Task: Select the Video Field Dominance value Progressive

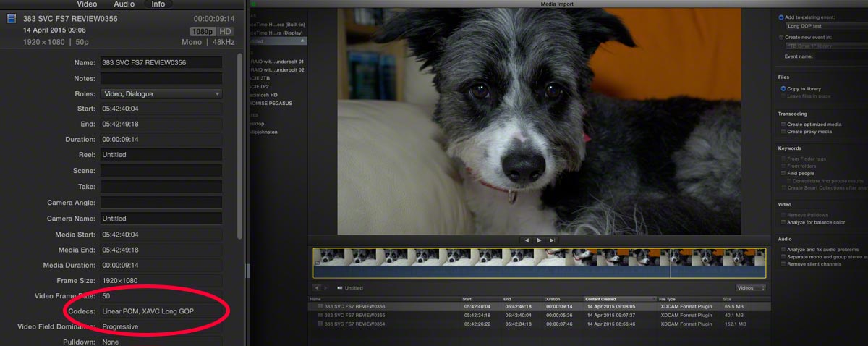Action: tap(120, 327)
